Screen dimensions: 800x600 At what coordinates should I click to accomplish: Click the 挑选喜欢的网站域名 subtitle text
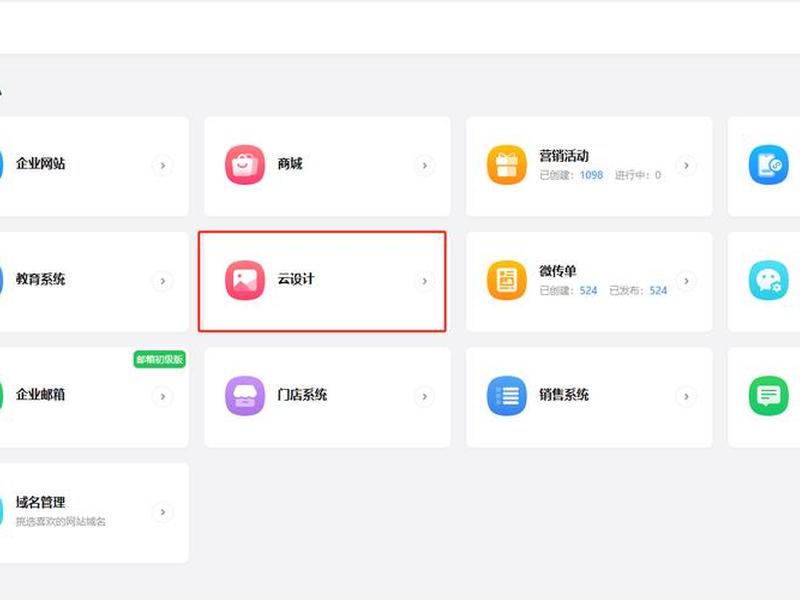[61, 521]
